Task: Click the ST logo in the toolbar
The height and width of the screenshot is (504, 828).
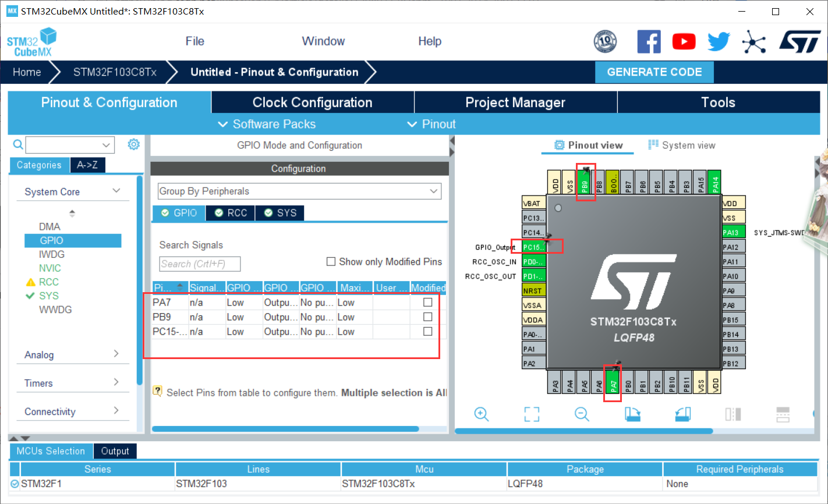Action: click(x=800, y=41)
